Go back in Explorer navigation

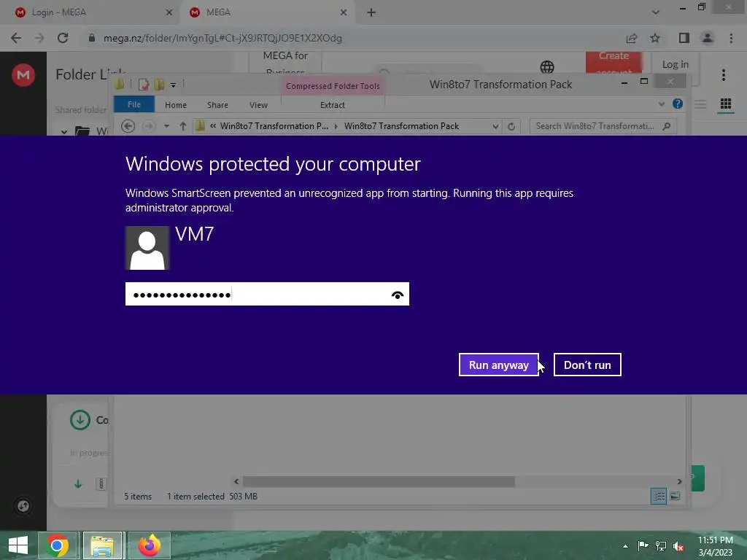coord(128,126)
